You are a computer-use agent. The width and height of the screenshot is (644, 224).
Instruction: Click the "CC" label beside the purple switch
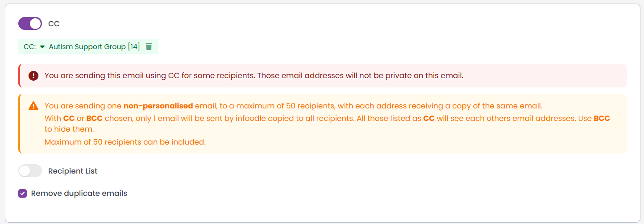pyautogui.click(x=54, y=24)
